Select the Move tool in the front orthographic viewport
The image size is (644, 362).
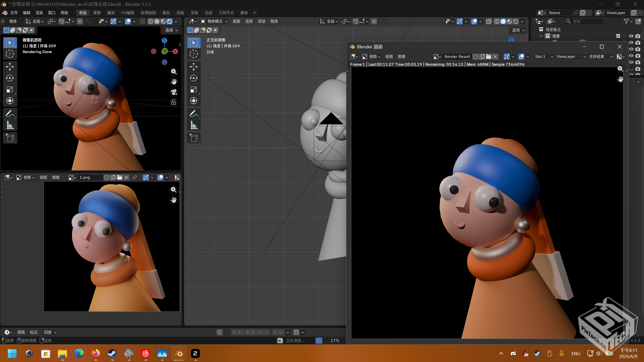pyautogui.click(x=194, y=67)
